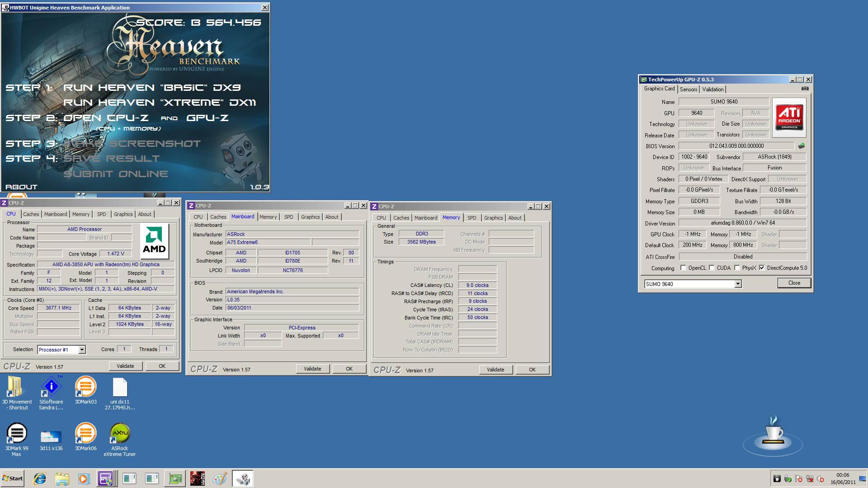Toggle DirectCompute 5.0 checkbox in GPU-Z
Viewport: 868px width, 488px height.
(762, 268)
